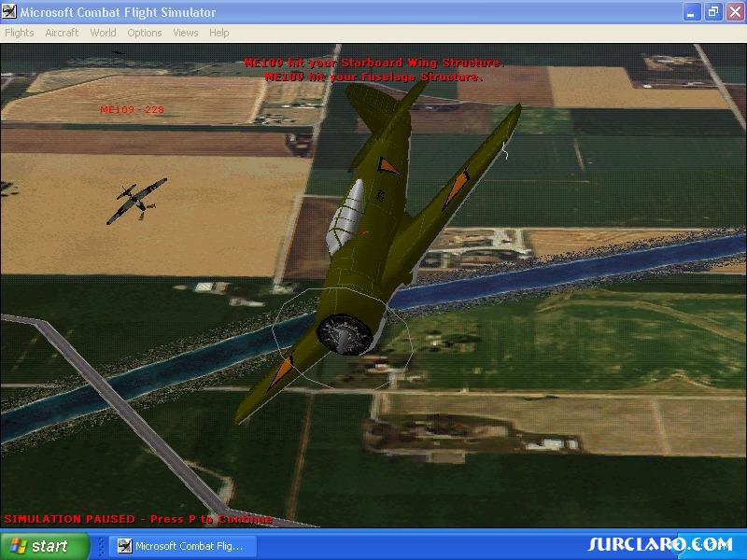Open the Help menu

[219, 33]
